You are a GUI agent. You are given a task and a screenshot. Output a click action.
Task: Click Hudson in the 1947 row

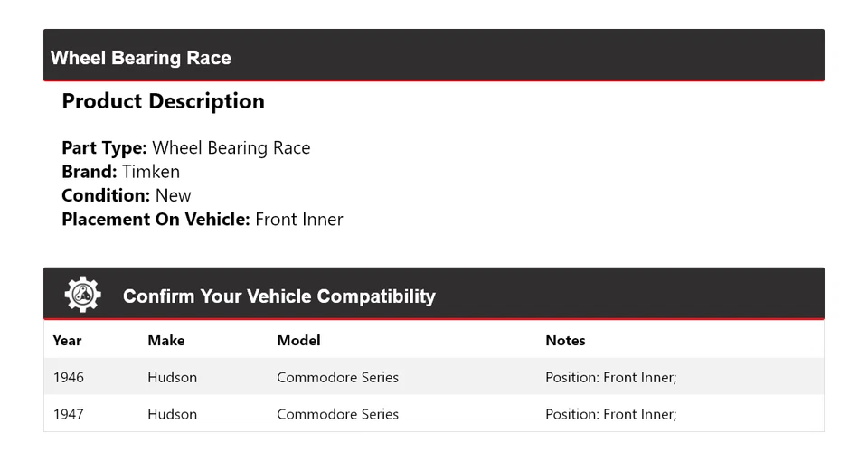(172, 414)
